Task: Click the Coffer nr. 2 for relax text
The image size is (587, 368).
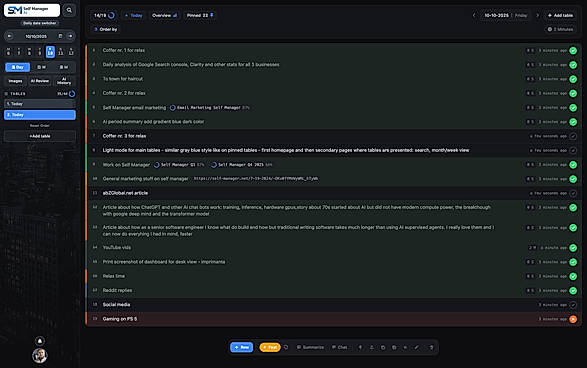Action: pyautogui.click(x=124, y=93)
